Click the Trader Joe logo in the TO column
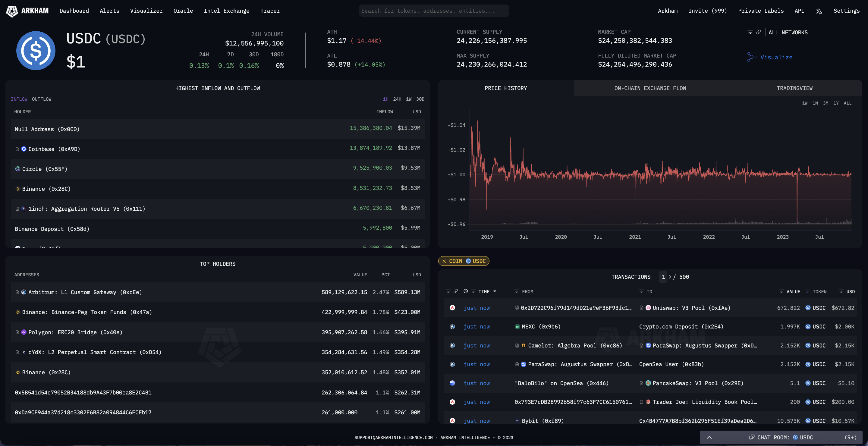Viewport: 868px width, 446px height. pos(648,402)
